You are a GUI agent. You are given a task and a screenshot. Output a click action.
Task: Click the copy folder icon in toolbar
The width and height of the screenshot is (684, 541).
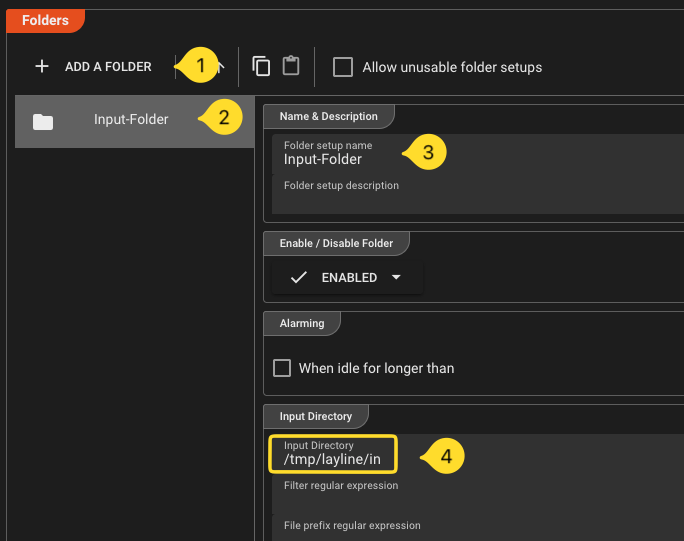coord(261,67)
